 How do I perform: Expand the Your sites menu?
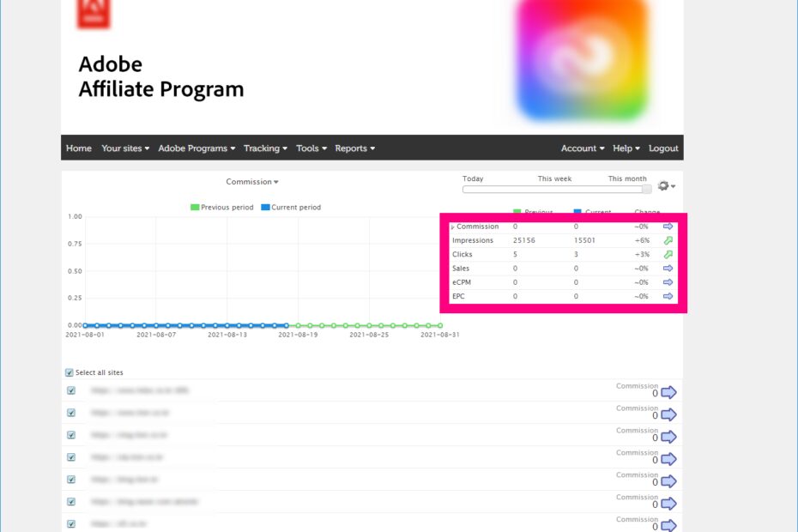coord(125,148)
